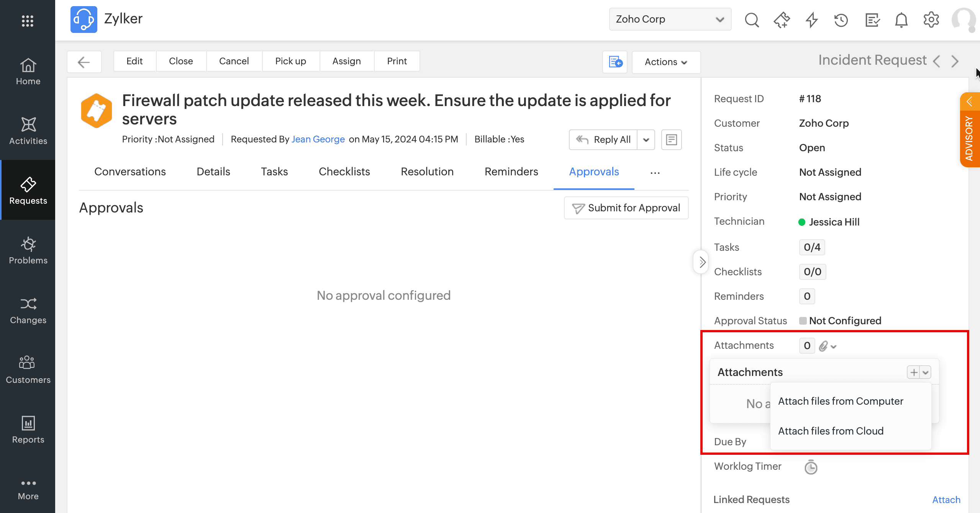The height and width of the screenshot is (513, 980).
Task: Start the Worklog Timer clock icon
Action: point(811,467)
